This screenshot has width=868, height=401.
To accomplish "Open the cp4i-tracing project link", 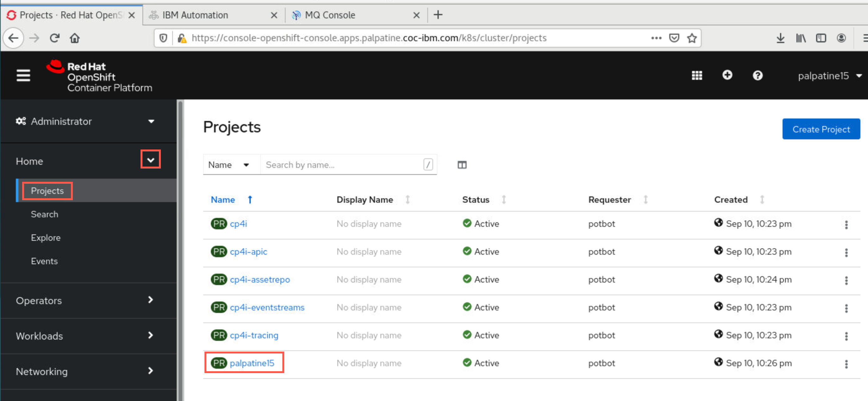I will pos(254,335).
